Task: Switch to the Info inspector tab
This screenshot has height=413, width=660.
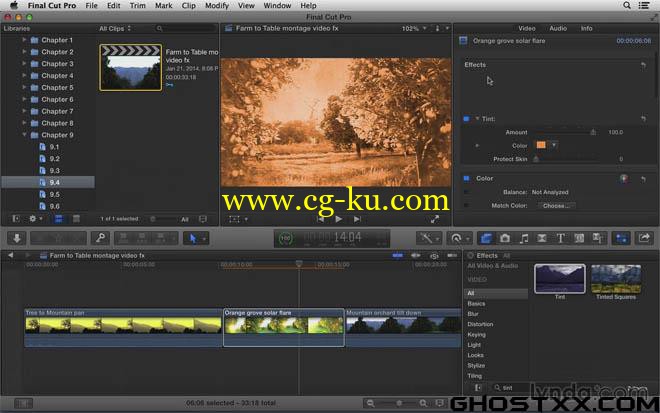Action: [586, 28]
